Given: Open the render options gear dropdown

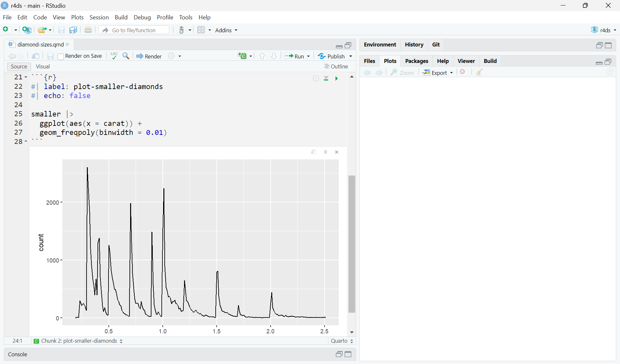Looking at the screenshot, I should [175, 56].
